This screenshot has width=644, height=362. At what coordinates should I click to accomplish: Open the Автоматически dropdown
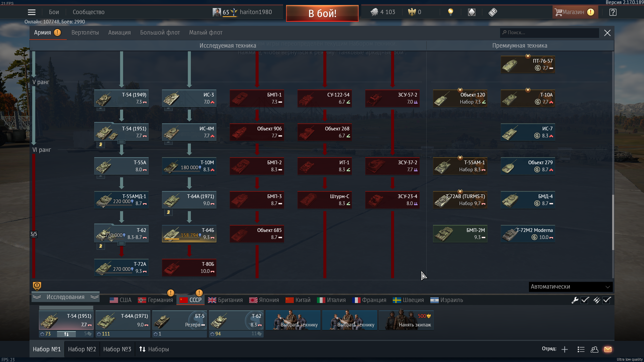[571, 287]
